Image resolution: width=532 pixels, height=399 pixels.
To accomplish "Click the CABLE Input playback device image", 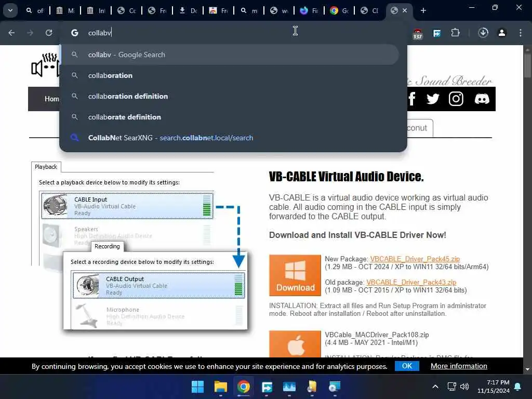I will coord(55,205).
